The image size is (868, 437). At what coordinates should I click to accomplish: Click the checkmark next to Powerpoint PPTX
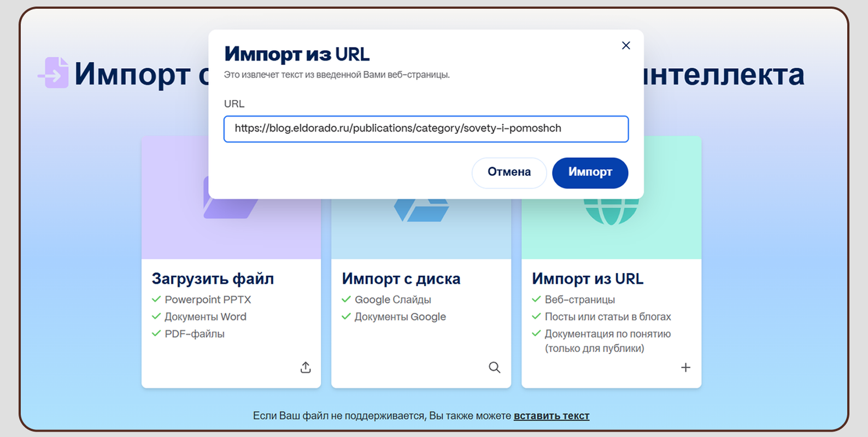156,299
